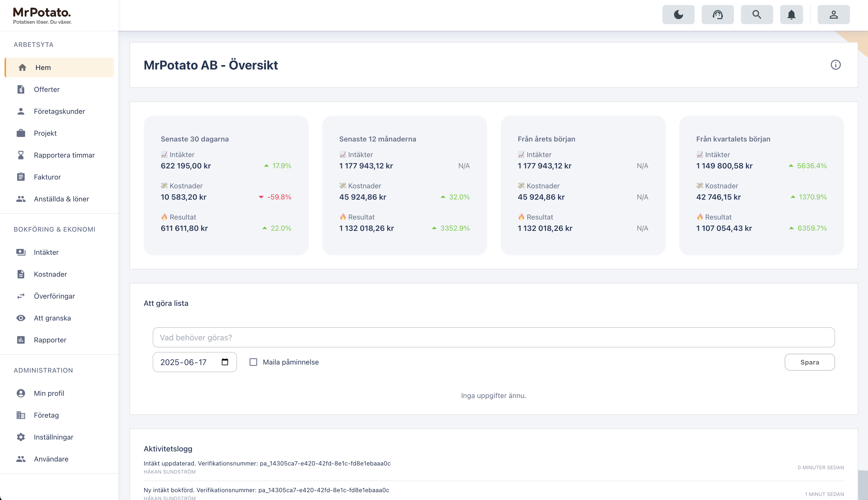This screenshot has width=868, height=500.
Task: Open Rapporter in the sidebar
Action: [x=50, y=340]
